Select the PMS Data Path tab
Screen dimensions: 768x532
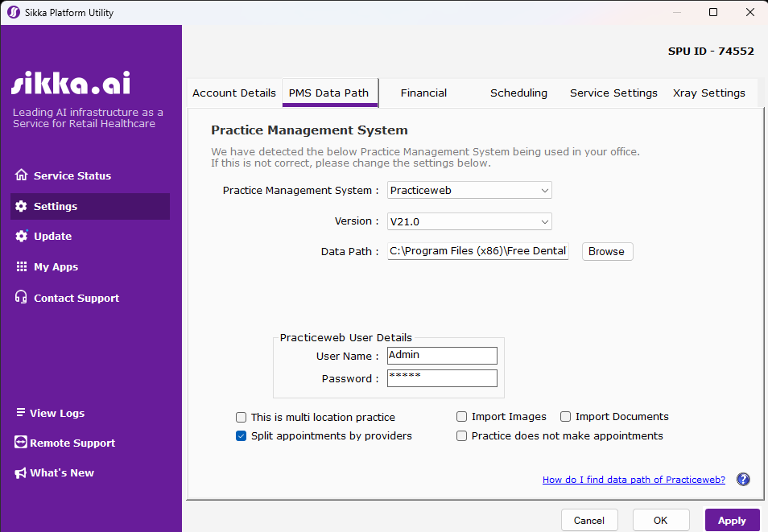click(329, 93)
